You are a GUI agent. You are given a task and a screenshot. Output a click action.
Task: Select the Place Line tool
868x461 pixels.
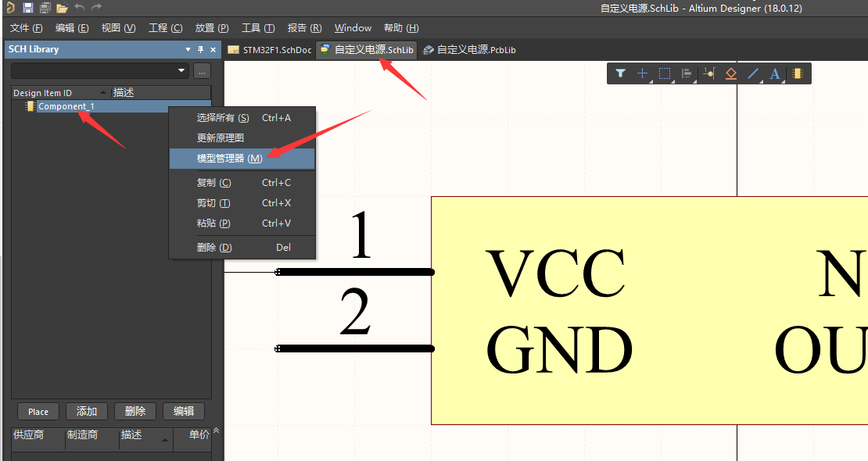pos(753,73)
